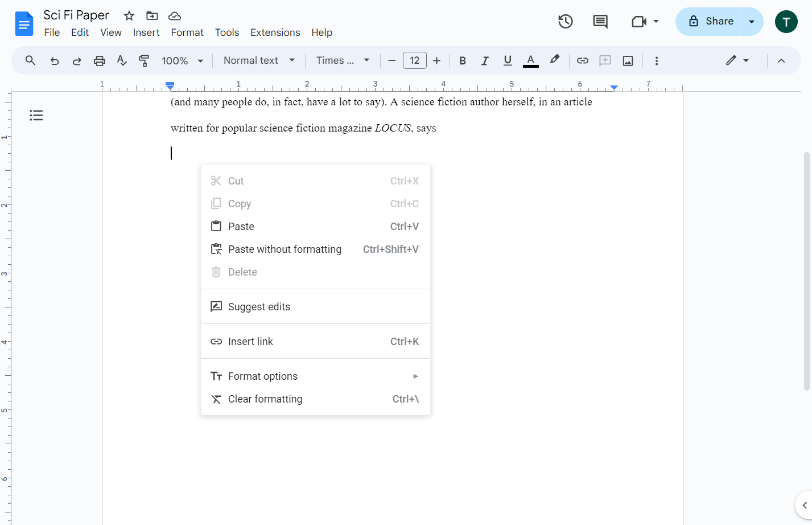
Task: Toggle italic formatting
Action: pyautogui.click(x=485, y=61)
